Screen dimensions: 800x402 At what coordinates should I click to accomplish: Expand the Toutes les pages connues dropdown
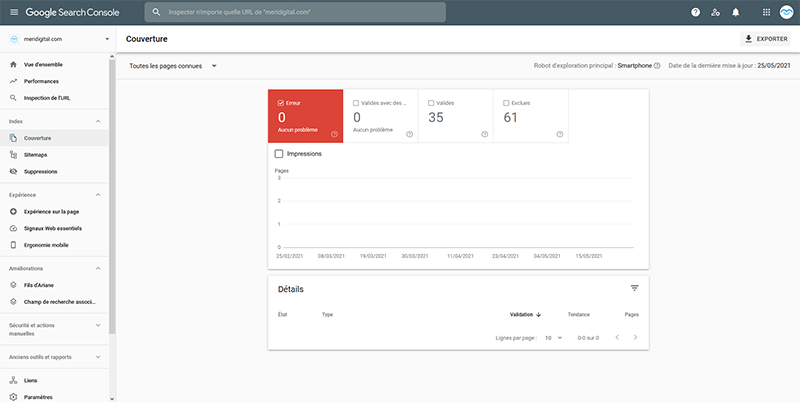[173, 66]
